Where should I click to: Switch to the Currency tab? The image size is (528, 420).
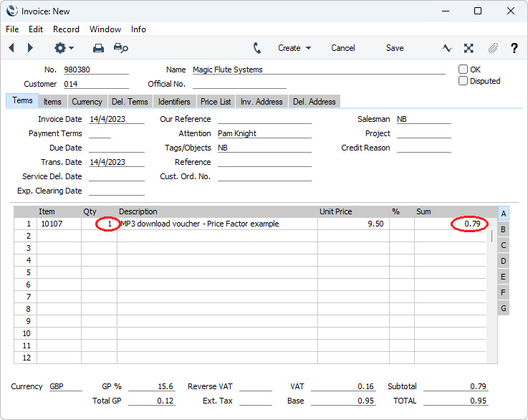click(87, 102)
